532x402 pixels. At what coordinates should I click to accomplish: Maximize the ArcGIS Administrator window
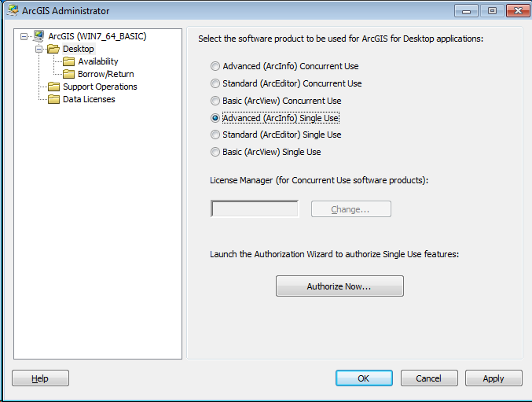coord(492,11)
